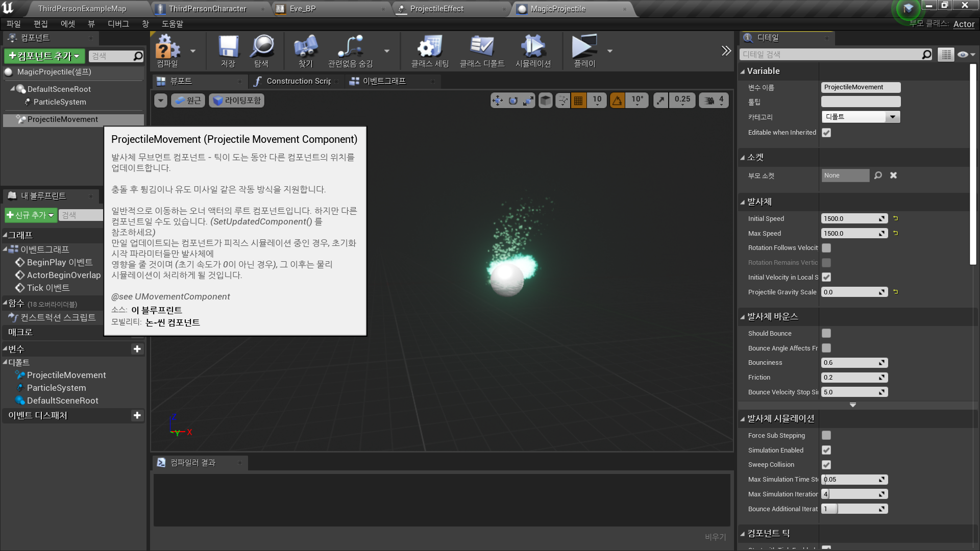The width and height of the screenshot is (980, 551).
Task: Click the Browse (탐색) magnifier icon
Action: click(x=262, y=47)
